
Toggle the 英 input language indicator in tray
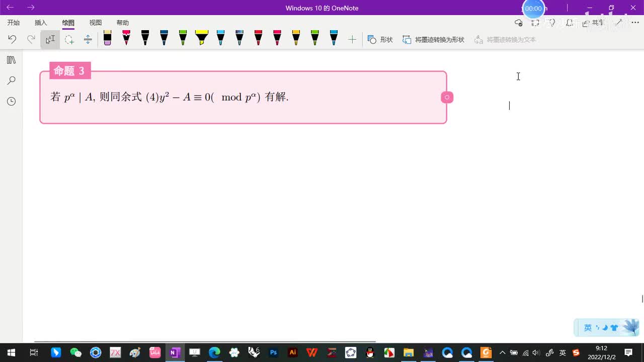tap(562, 352)
